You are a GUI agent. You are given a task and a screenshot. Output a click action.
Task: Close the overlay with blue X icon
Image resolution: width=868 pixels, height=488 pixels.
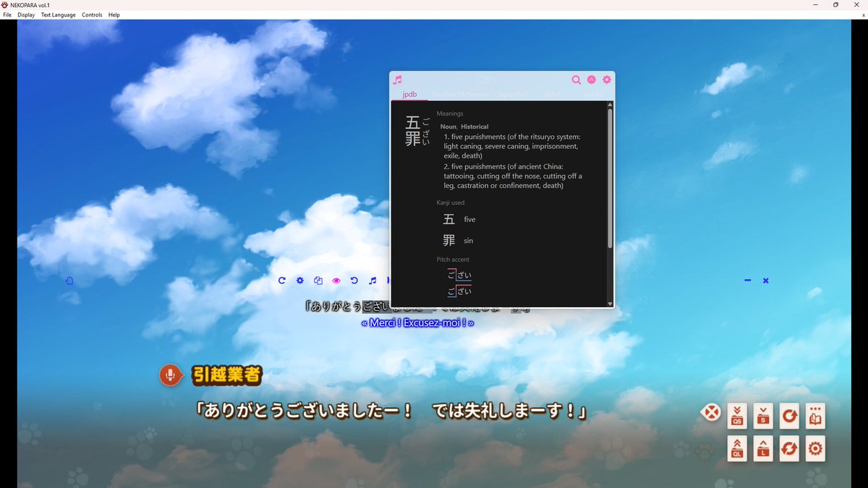pyautogui.click(x=765, y=281)
